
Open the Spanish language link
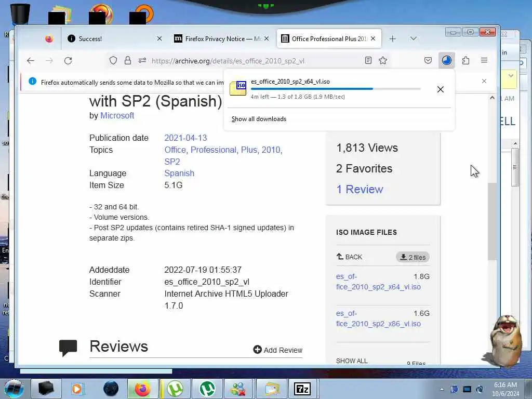pyautogui.click(x=179, y=173)
